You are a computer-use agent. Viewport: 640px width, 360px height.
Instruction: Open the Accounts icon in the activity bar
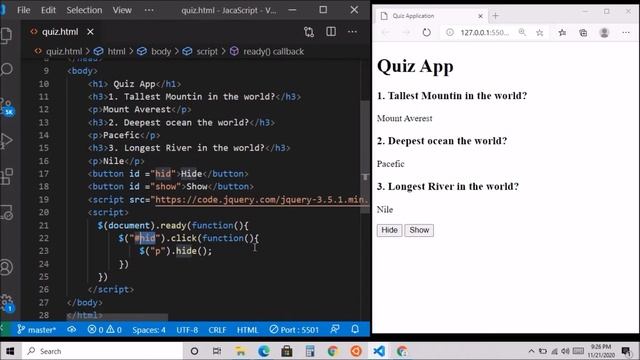(x=6, y=267)
